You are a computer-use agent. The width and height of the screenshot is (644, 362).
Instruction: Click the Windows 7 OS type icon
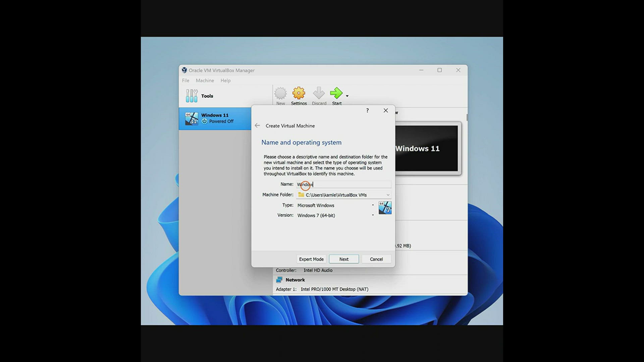pos(385,208)
